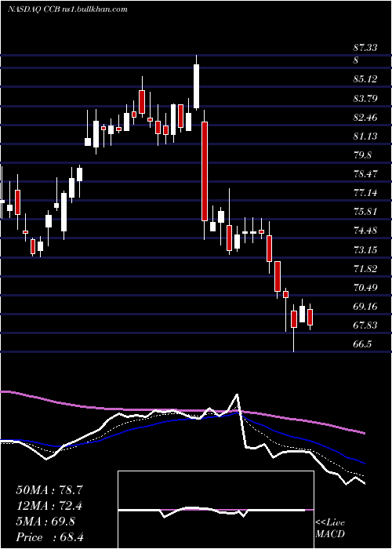392x549 pixels.
Task: Click the 82.46 price axis label
Action: click(x=365, y=118)
